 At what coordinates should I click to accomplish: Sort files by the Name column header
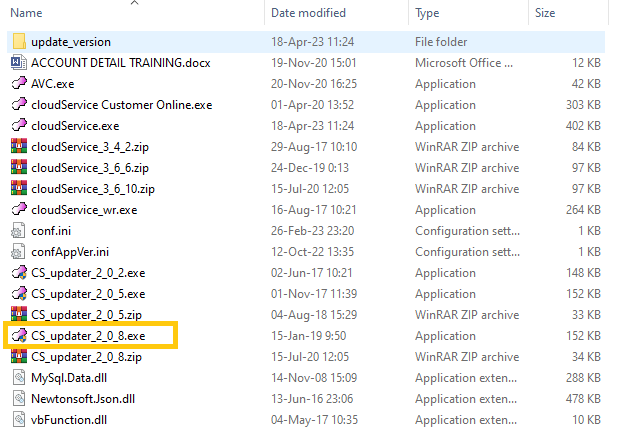click(x=26, y=13)
